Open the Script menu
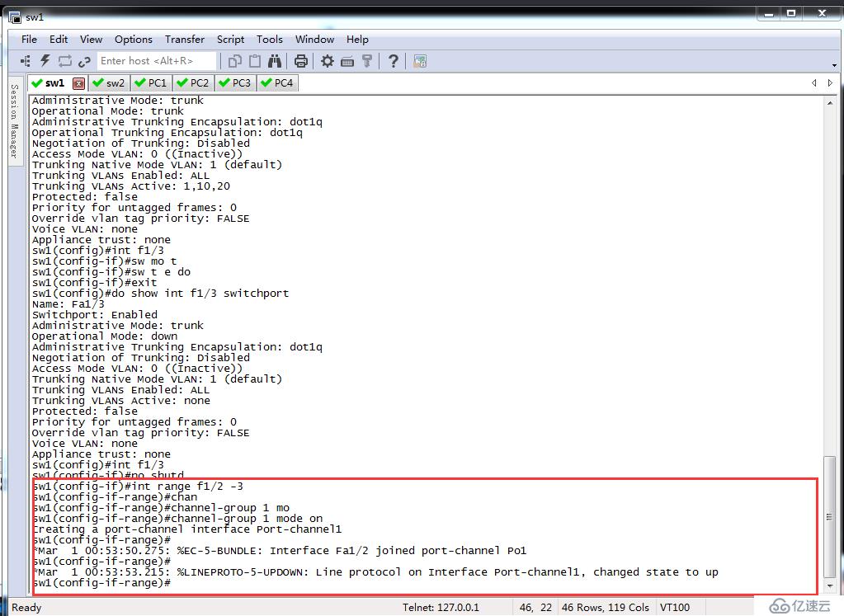The image size is (844, 616). [x=230, y=40]
